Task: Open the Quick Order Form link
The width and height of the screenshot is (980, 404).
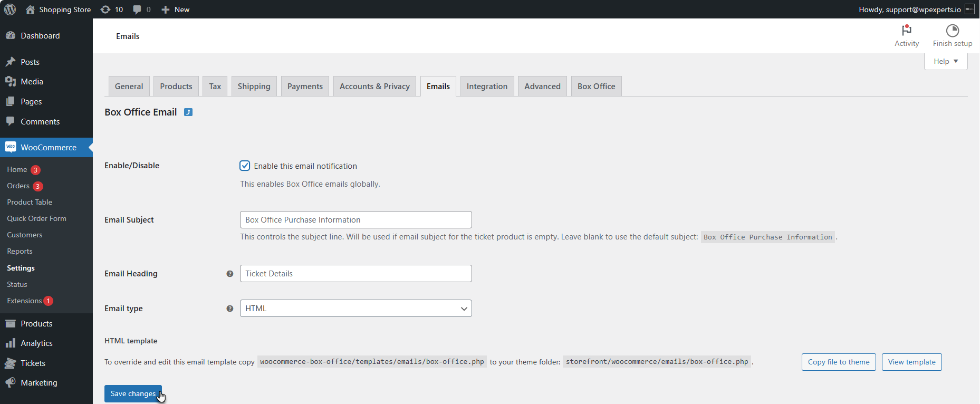Action: (x=37, y=218)
